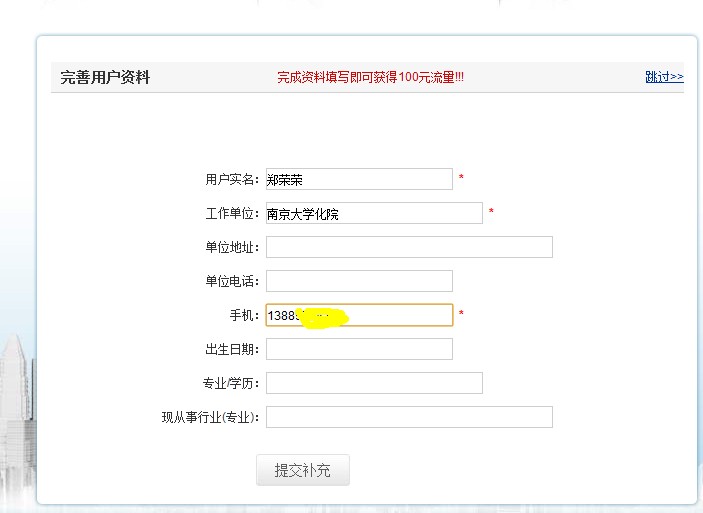Image resolution: width=703 pixels, height=513 pixels.
Task: Click the red 完成资料填写即可获得100元流量 notice
Action: coord(370,77)
